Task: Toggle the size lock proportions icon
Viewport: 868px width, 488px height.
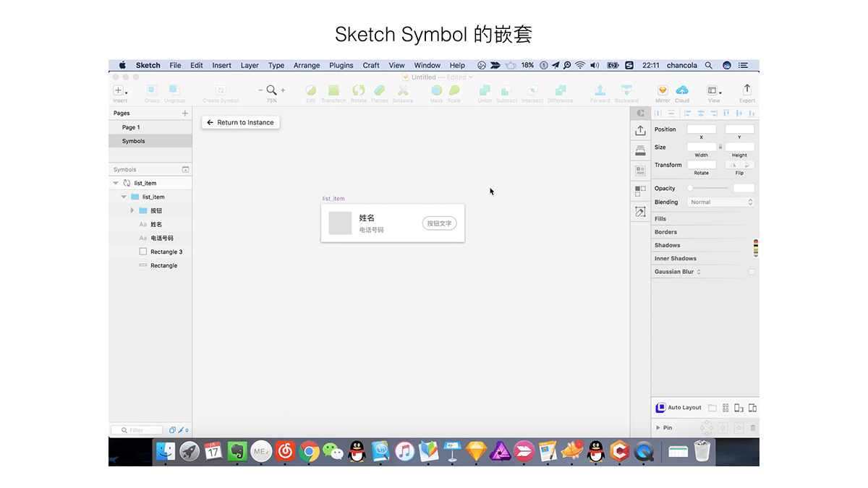Action: (720, 147)
